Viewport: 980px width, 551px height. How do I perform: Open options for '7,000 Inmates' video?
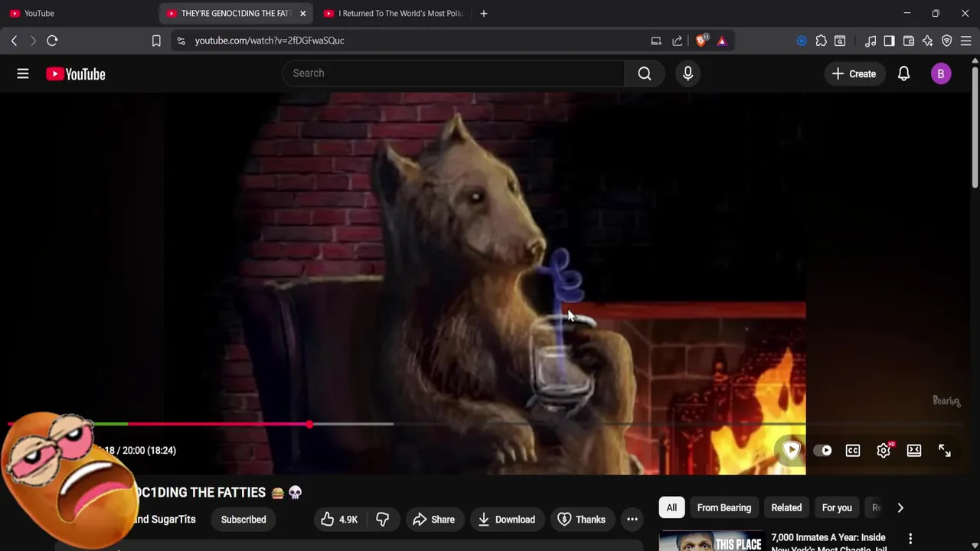(x=910, y=540)
